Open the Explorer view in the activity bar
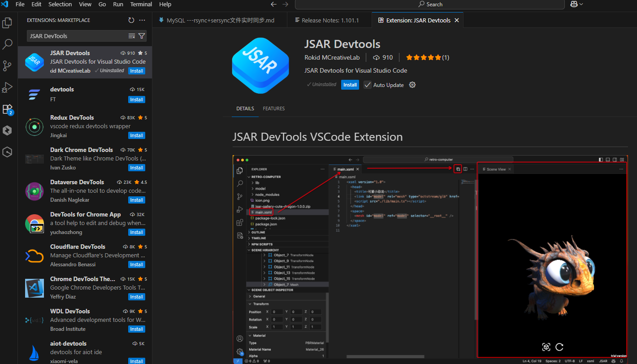The height and width of the screenshot is (364, 637). (7, 22)
